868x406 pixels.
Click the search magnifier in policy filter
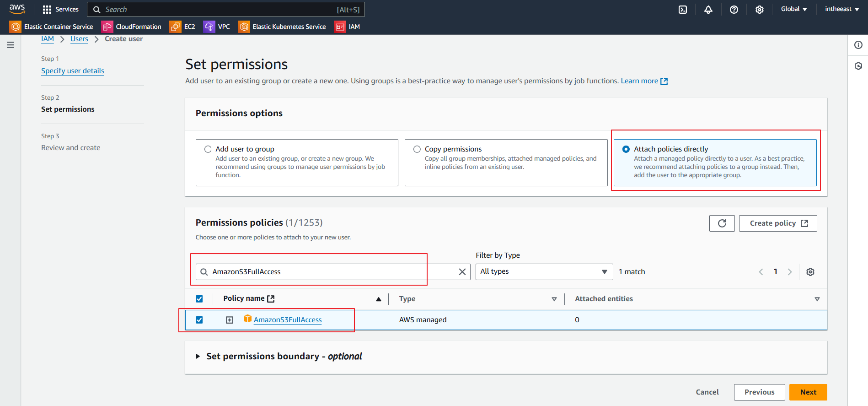click(x=204, y=272)
